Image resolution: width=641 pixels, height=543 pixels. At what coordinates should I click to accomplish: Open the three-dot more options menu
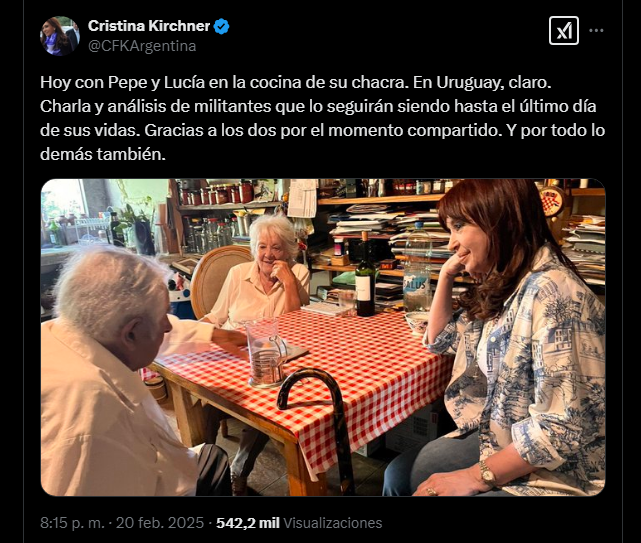(x=596, y=30)
